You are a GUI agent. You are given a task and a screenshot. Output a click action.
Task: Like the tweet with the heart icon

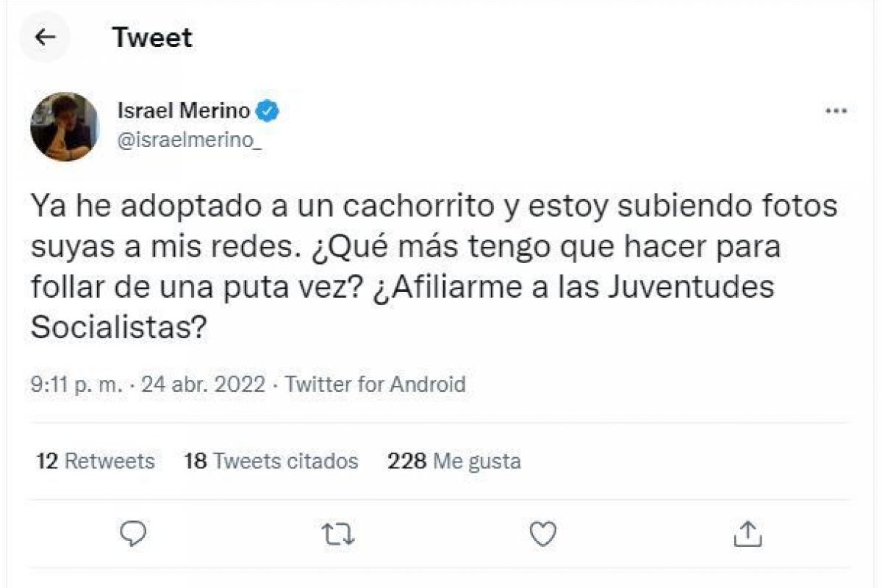(x=543, y=534)
